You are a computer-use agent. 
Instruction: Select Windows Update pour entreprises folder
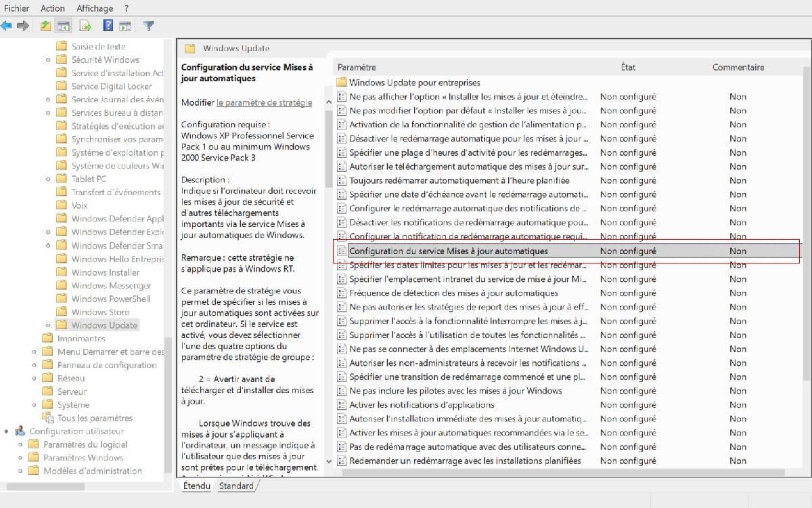click(x=414, y=83)
